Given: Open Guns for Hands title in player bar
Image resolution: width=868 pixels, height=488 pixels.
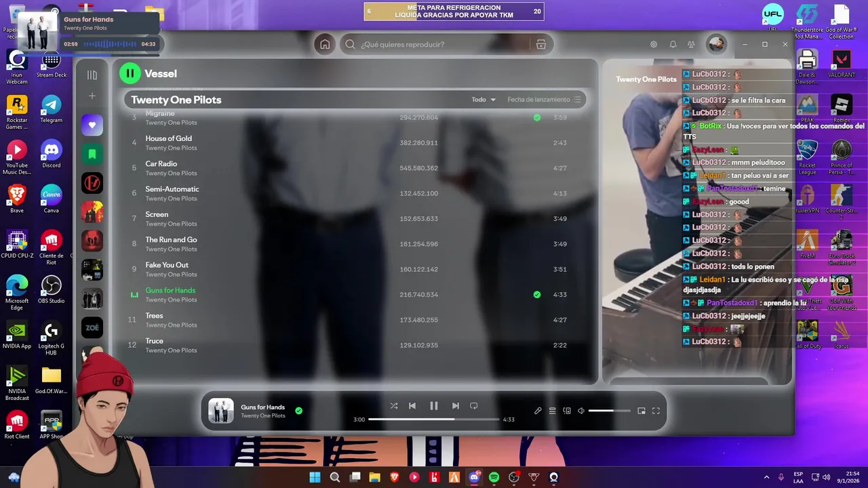Looking at the screenshot, I should pos(262,407).
